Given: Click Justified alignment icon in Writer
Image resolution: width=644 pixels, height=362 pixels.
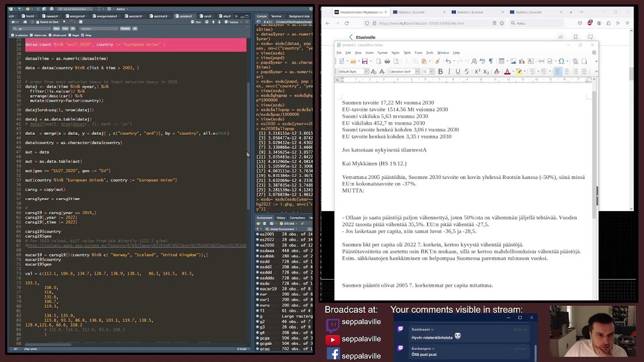Looking at the screenshot, I should tap(584, 71).
